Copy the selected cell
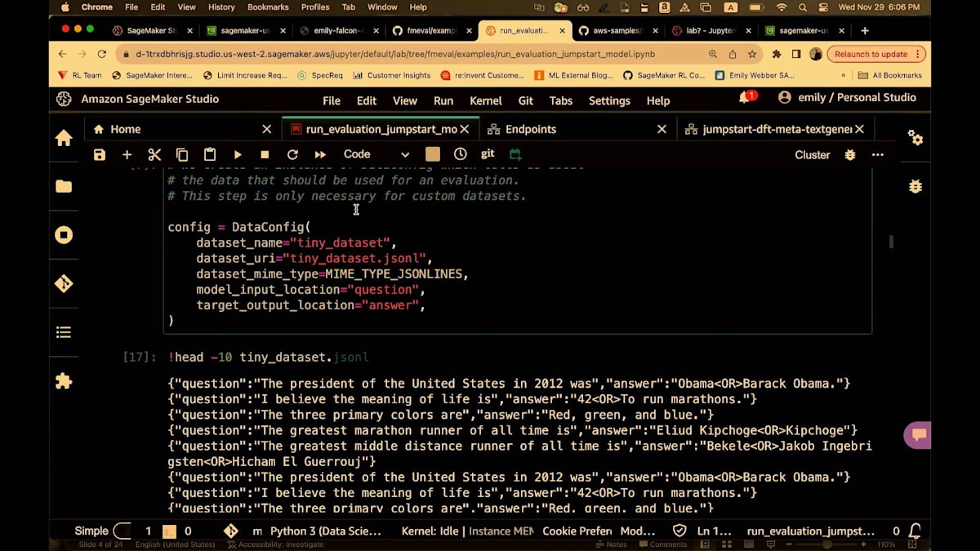This screenshot has height=551, width=980. [182, 154]
